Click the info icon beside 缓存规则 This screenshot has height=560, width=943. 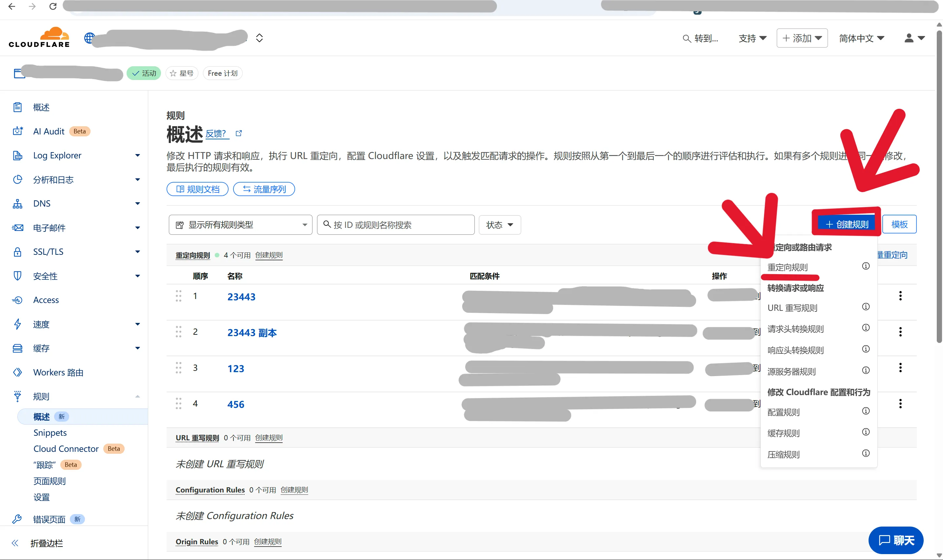click(x=866, y=432)
